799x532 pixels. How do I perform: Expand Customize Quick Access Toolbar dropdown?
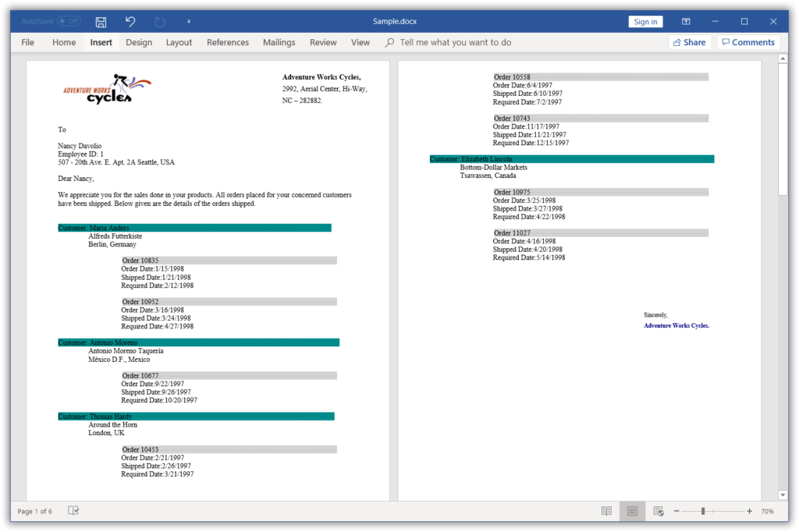tap(189, 22)
